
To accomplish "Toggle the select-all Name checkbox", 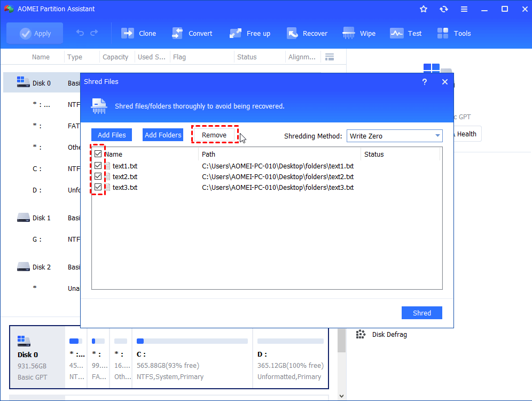I will [98, 154].
